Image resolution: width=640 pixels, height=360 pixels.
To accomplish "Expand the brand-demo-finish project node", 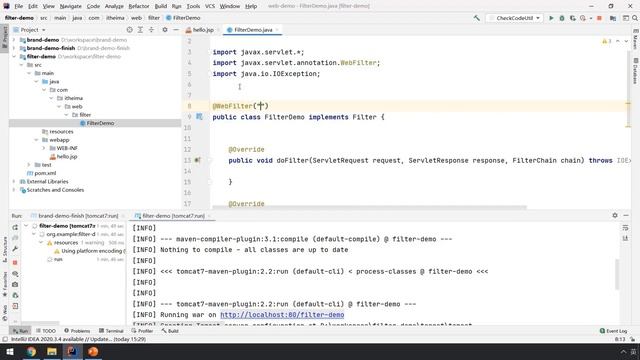I will (14, 48).
